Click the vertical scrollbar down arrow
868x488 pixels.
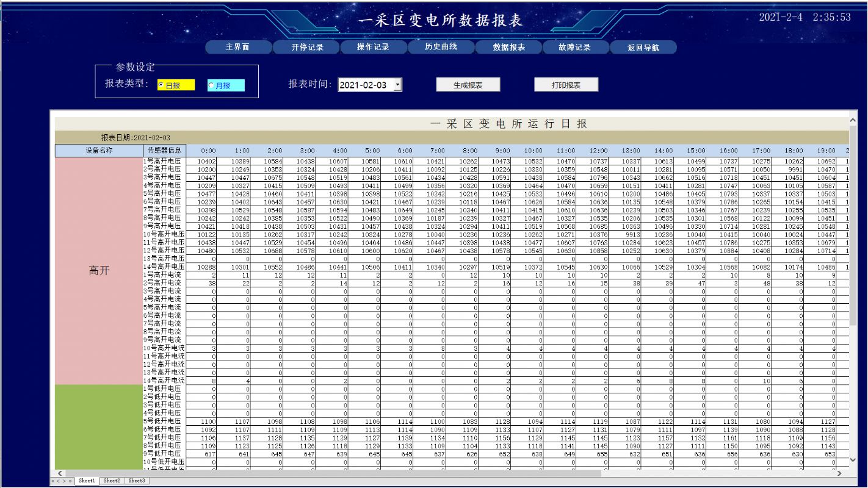pyautogui.click(x=853, y=460)
